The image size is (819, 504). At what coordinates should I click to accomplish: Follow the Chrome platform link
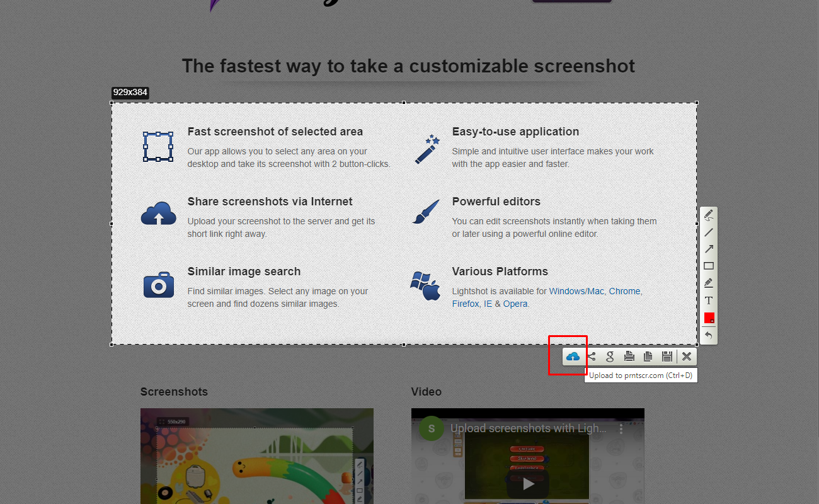coord(624,291)
